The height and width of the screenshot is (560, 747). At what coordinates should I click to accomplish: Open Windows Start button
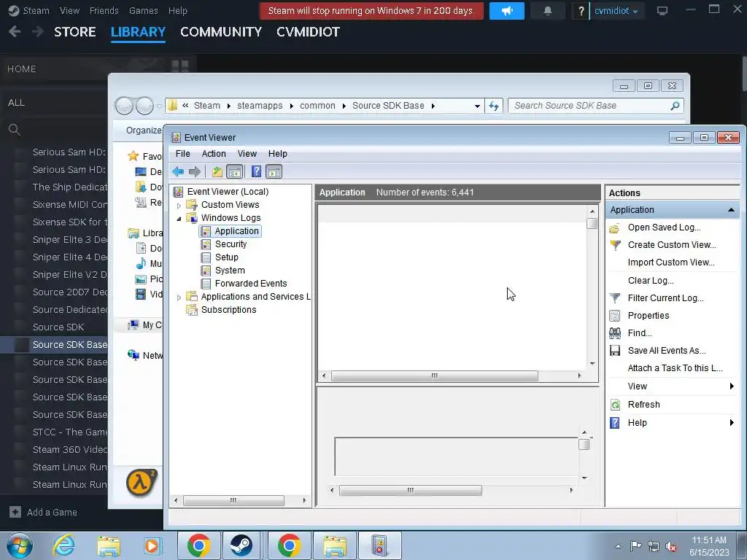(20, 545)
